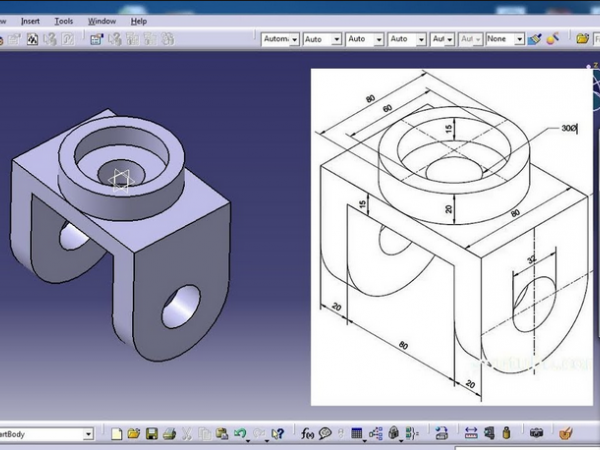Image resolution: width=600 pixels, height=450 pixels.
Task: Click the Equivalent Dimensions braces icon
Action: 412,434
